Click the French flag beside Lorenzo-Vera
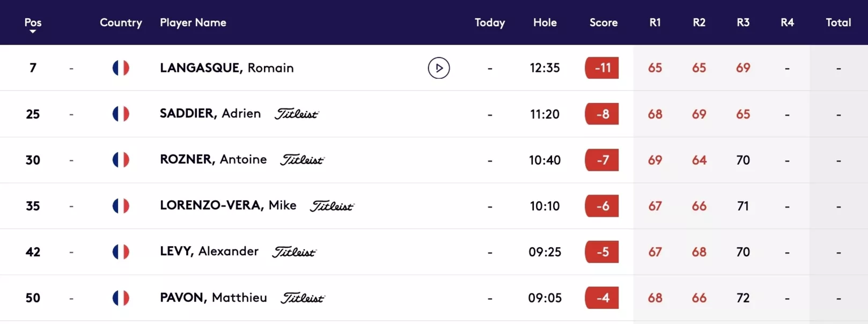Viewport: 868px width, 324px height. point(121,206)
